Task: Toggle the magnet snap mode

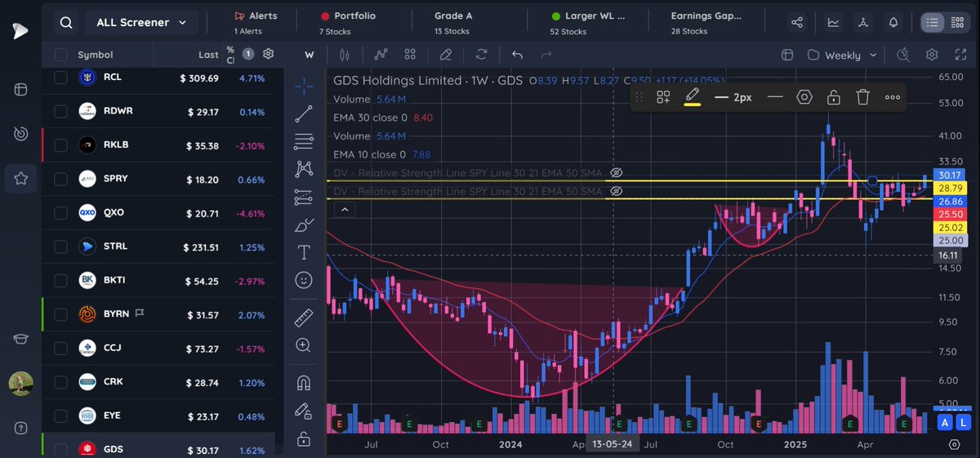Action: click(x=304, y=381)
